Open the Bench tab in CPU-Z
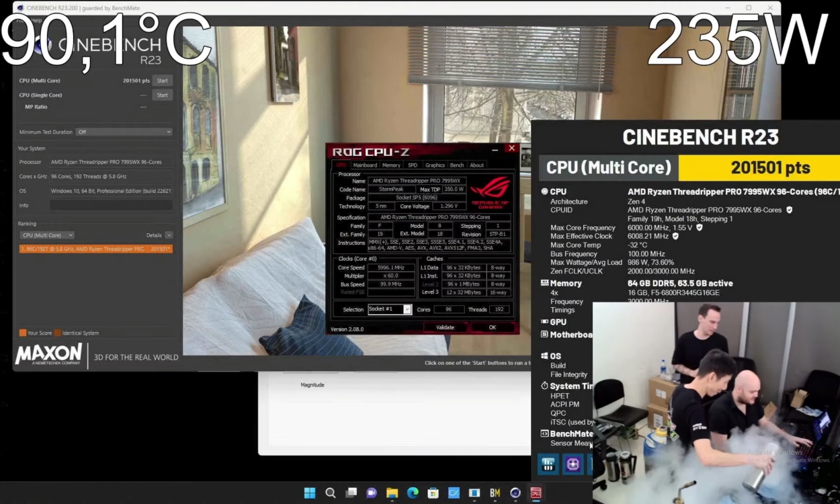 [457, 165]
